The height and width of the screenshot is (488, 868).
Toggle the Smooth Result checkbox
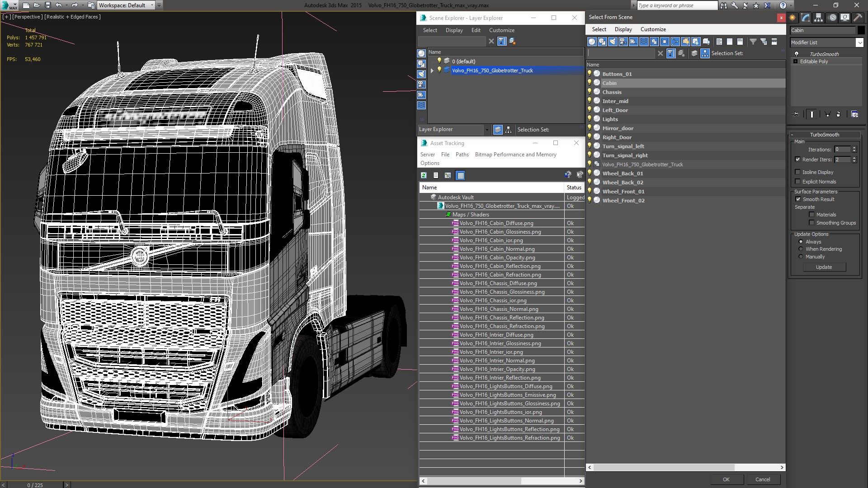tap(798, 199)
